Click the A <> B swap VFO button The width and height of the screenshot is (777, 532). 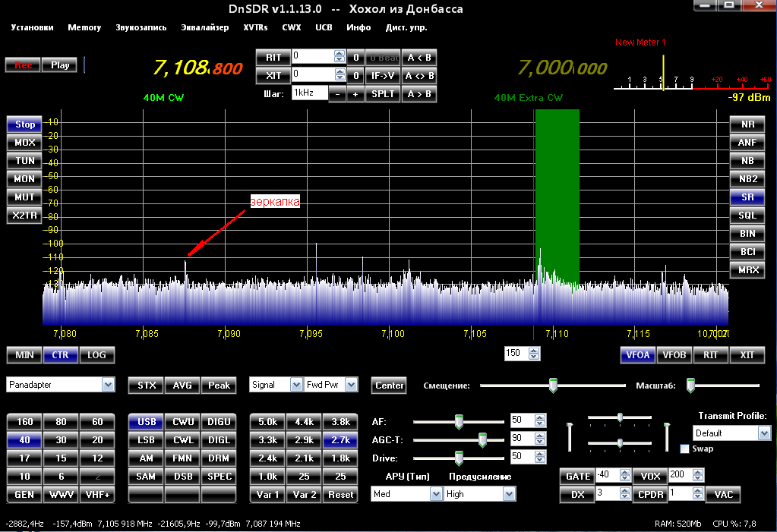[419, 76]
